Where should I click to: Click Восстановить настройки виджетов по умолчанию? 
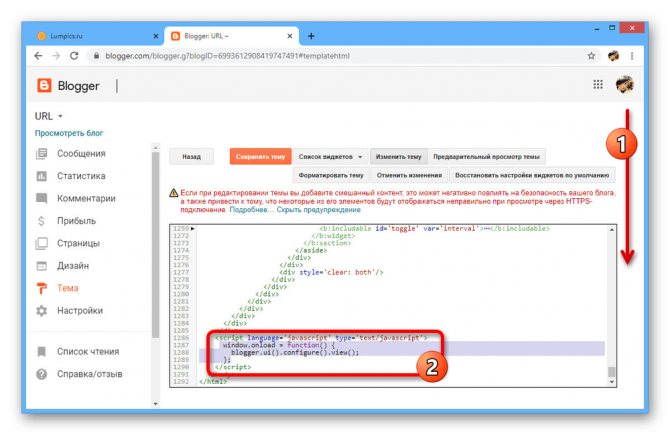pyautogui.click(x=532, y=175)
